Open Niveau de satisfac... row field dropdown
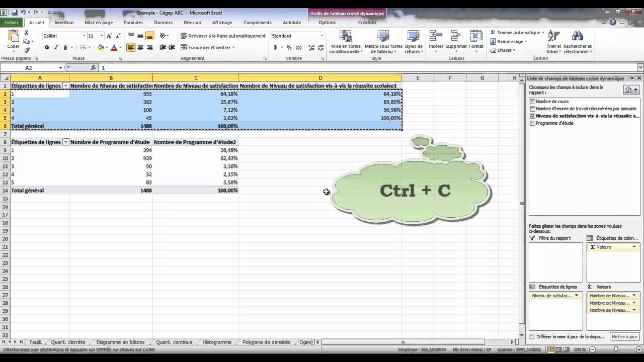This screenshot has height=362, width=644. [x=577, y=296]
